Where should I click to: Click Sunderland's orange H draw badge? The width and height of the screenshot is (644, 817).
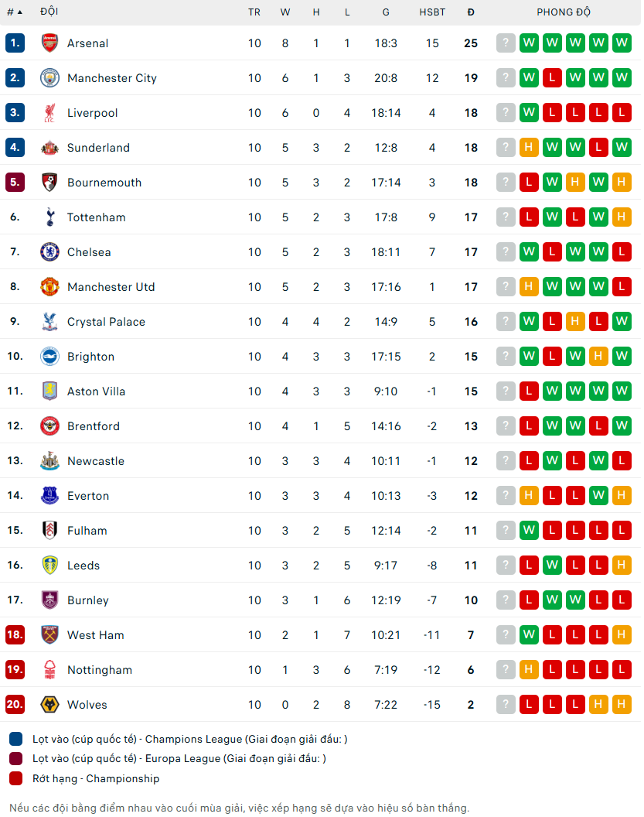point(529,148)
